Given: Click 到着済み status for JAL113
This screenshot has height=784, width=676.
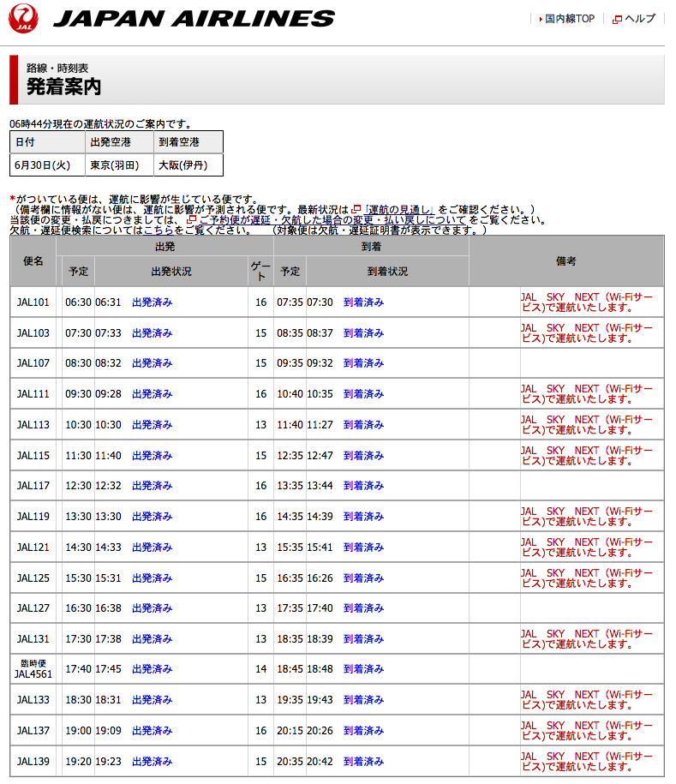Looking at the screenshot, I should [x=363, y=425].
